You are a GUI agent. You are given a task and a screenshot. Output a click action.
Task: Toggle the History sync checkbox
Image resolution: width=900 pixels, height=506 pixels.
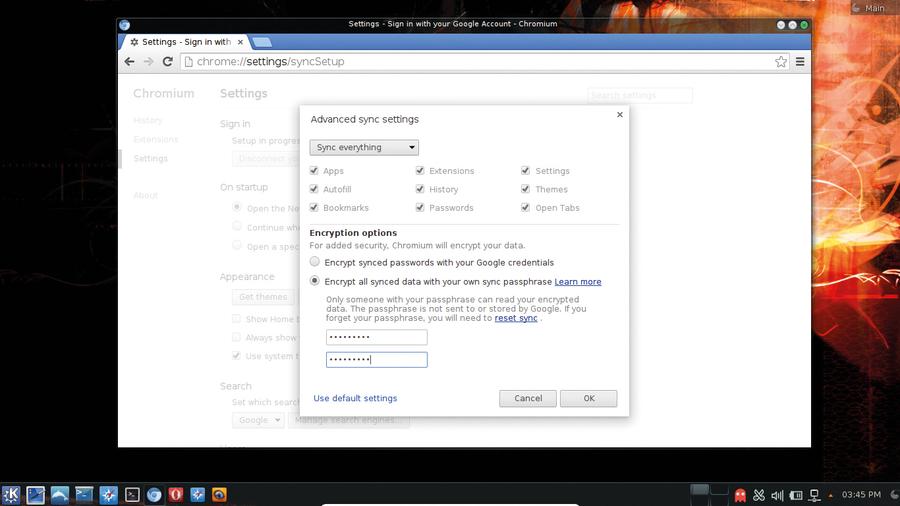tap(420, 189)
